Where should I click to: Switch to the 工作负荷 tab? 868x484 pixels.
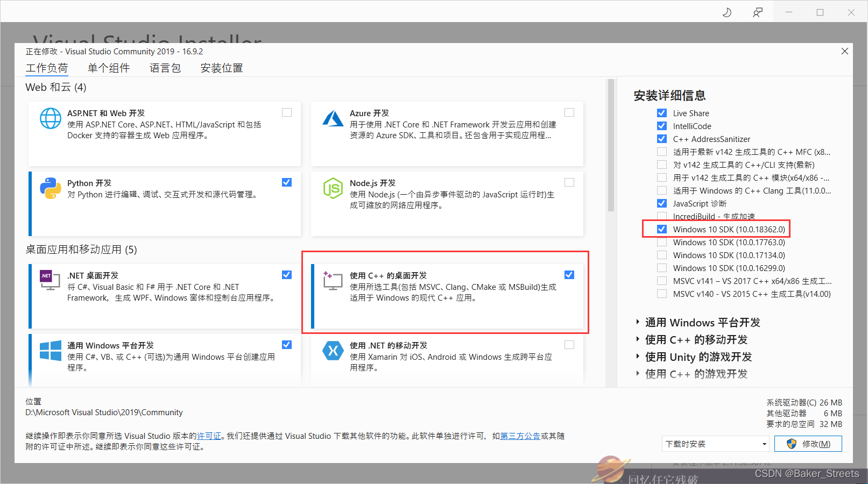coord(47,68)
